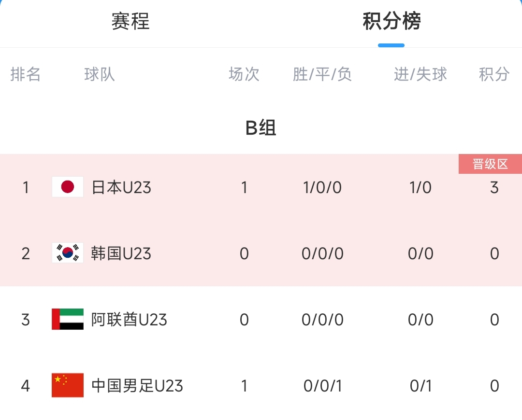This screenshot has height=420, width=522.
Task: Open the 中国男足U23 team page
Action: pos(137,386)
